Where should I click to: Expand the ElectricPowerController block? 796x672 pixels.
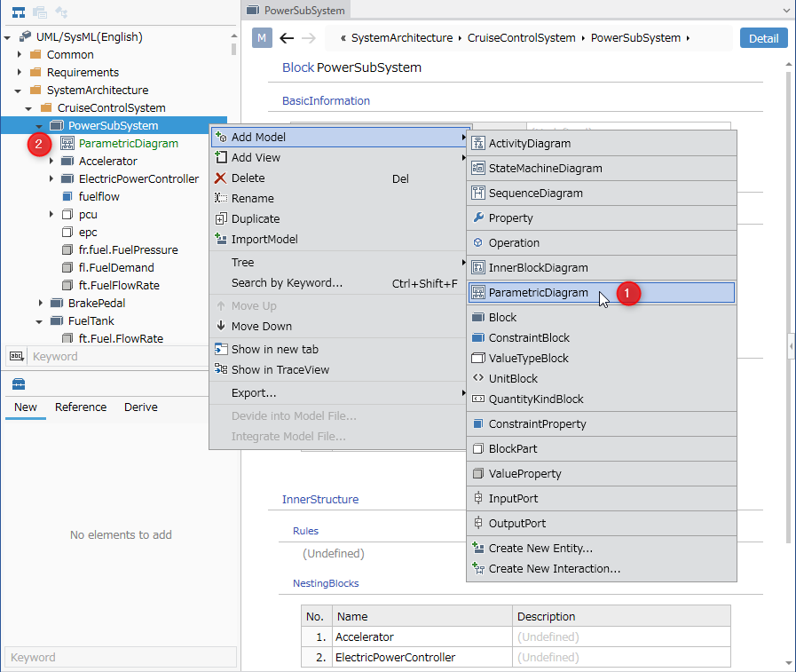[x=51, y=178]
